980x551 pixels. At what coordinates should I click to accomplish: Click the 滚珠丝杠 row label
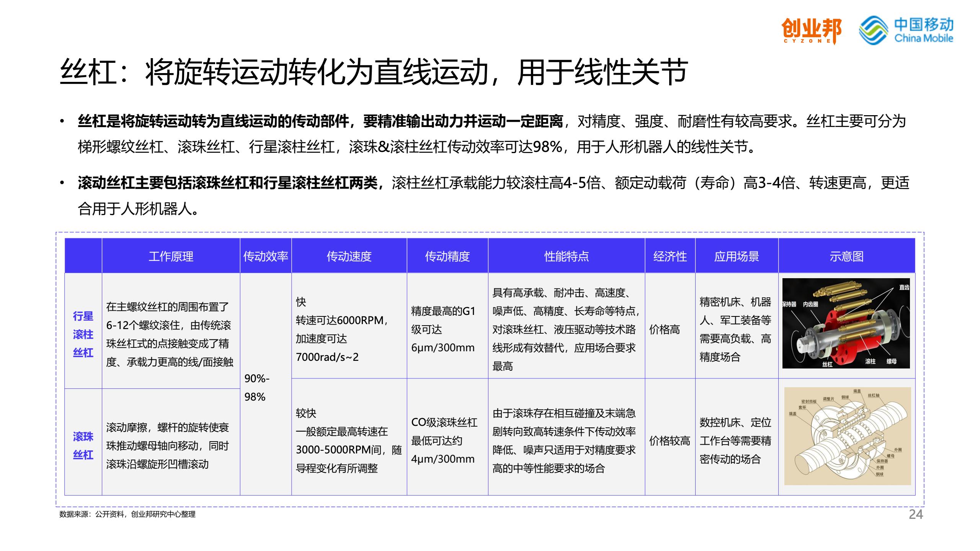pos(83,445)
